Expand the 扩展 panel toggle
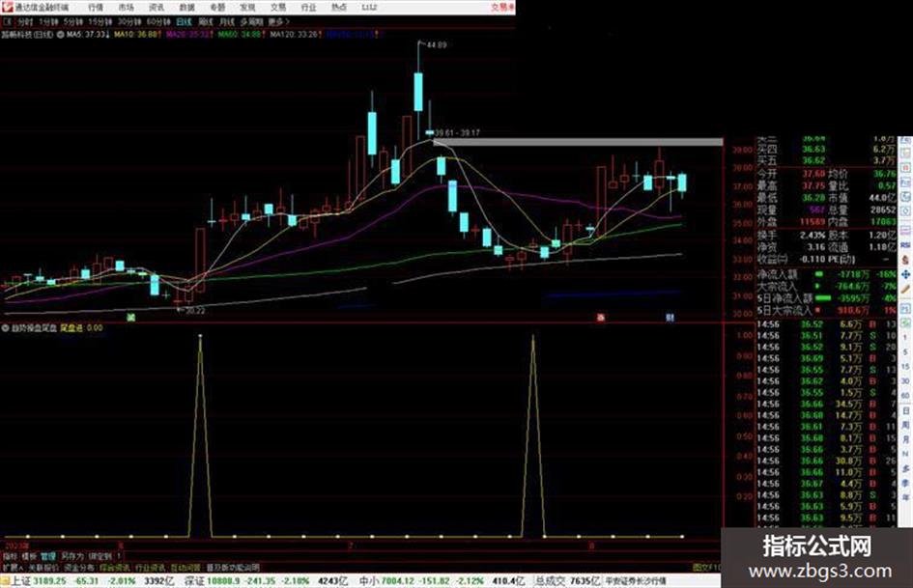This screenshot has width=913, height=588. coord(13,568)
